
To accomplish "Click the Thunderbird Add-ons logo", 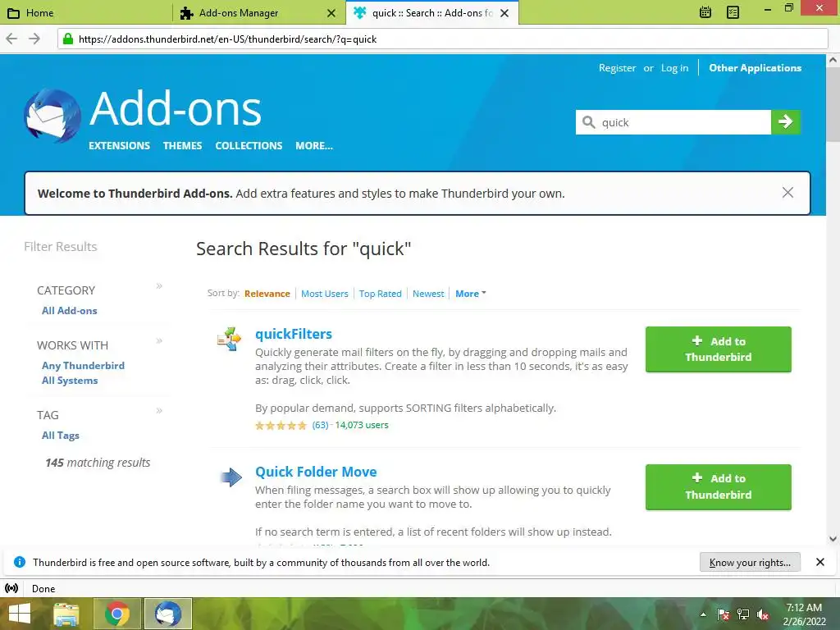I will pyautogui.click(x=52, y=116).
